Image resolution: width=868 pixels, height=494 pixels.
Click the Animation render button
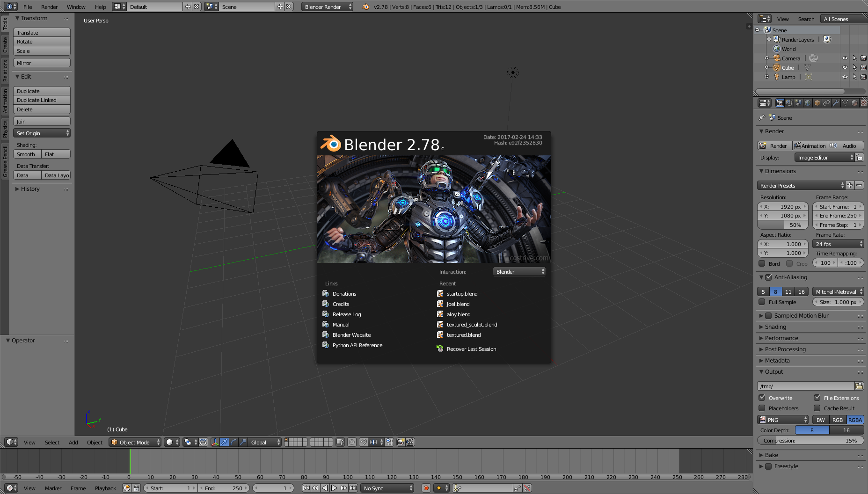(810, 145)
